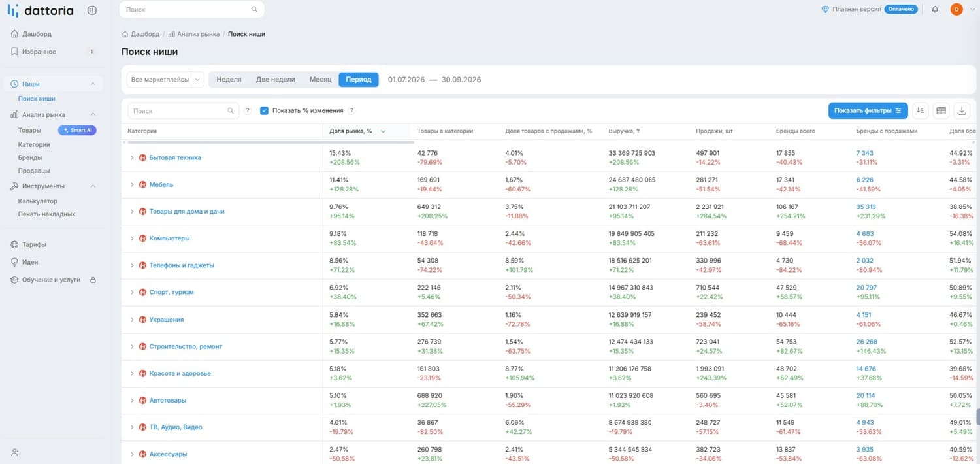Expand the Бытовая техника category row

click(131, 158)
